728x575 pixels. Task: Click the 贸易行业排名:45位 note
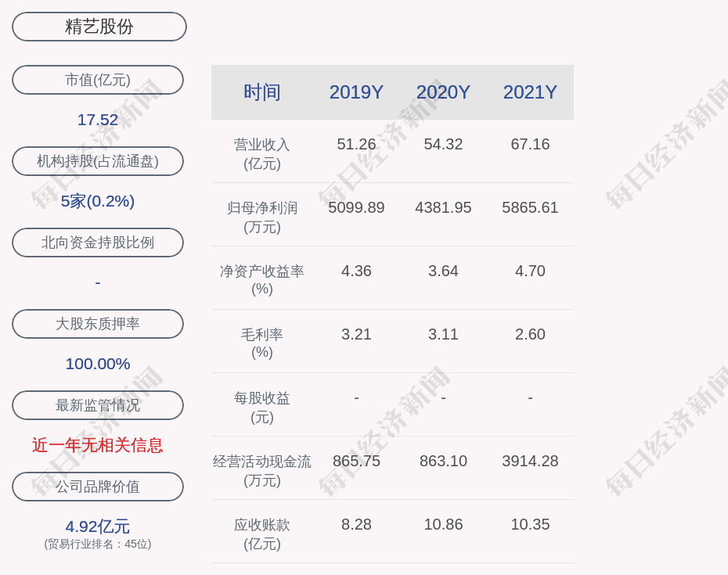[x=98, y=544]
